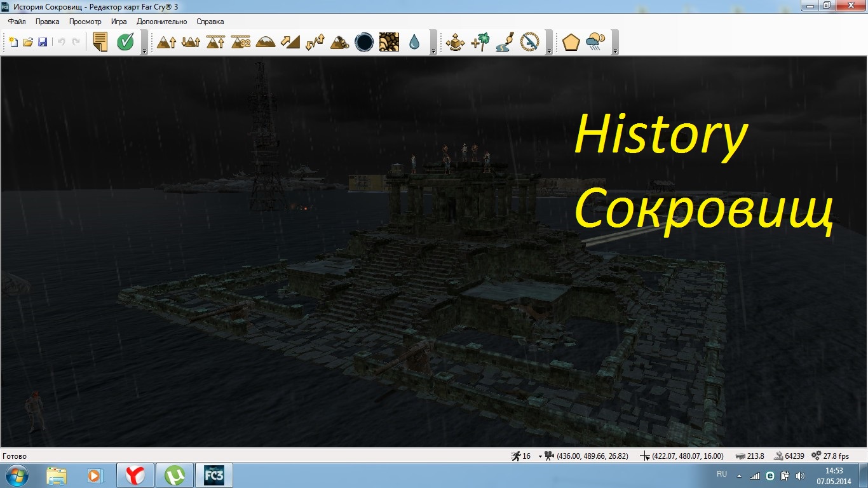Screen dimensions: 868x488
Task: Undo the last edit with the undo arrow
Action: click(62, 42)
